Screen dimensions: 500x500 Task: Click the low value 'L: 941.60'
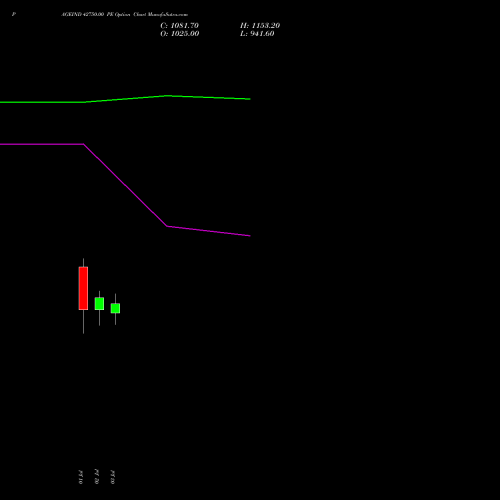pos(257,34)
